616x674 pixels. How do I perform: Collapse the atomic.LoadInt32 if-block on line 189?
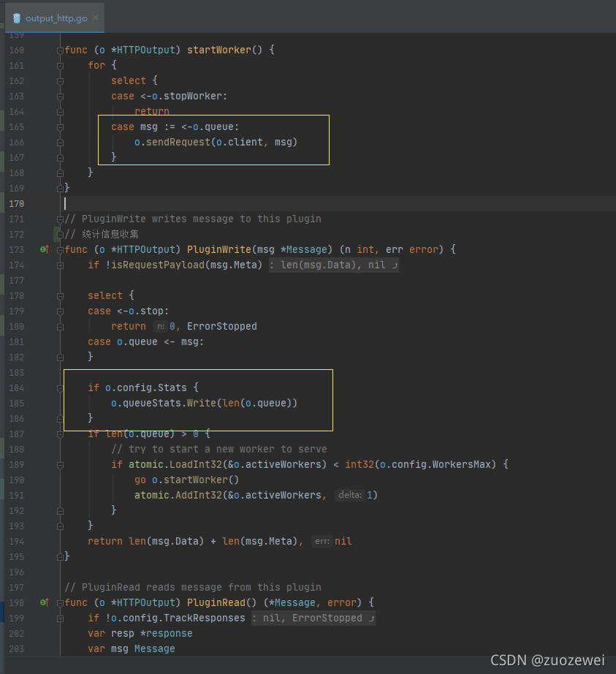tap(60, 465)
